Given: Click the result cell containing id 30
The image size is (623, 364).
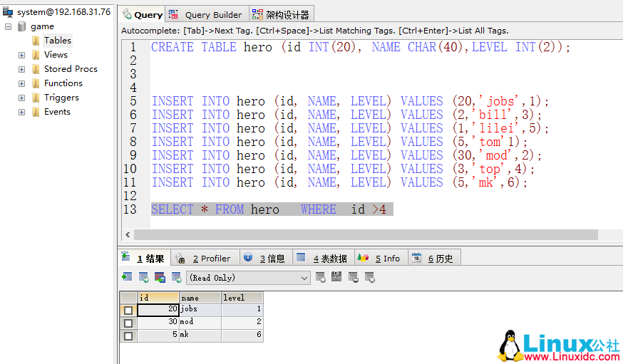Looking at the screenshot, I should [x=158, y=321].
